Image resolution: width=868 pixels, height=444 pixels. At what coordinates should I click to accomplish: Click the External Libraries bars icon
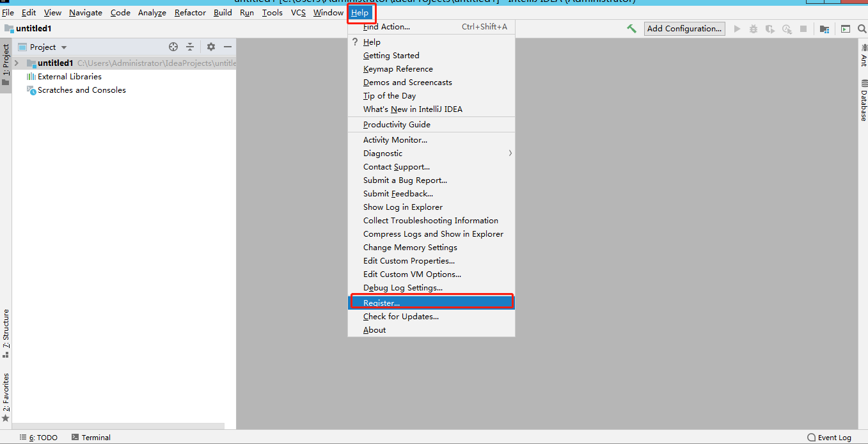pos(31,76)
